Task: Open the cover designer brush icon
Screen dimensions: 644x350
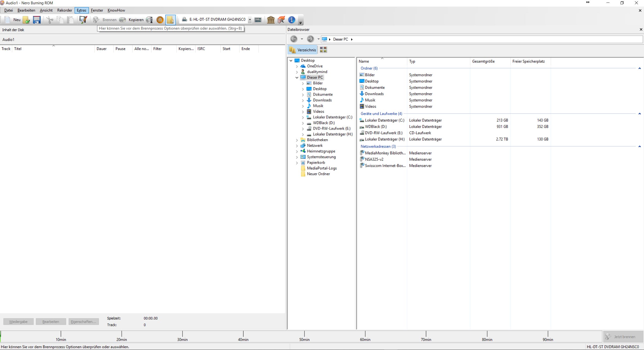Action: point(83,20)
